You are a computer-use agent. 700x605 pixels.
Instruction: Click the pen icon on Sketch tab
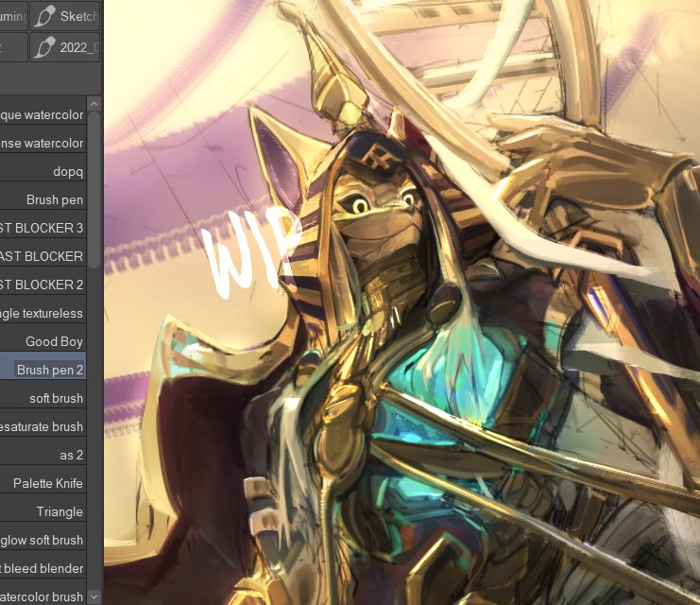click(44, 16)
